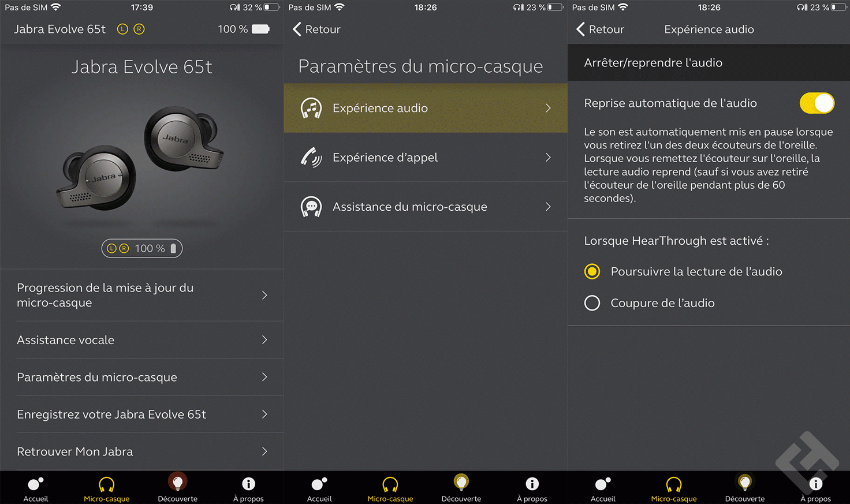The width and height of the screenshot is (850, 504).
Task: Open Expérience d'appel row chevron
Action: [548, 157]
